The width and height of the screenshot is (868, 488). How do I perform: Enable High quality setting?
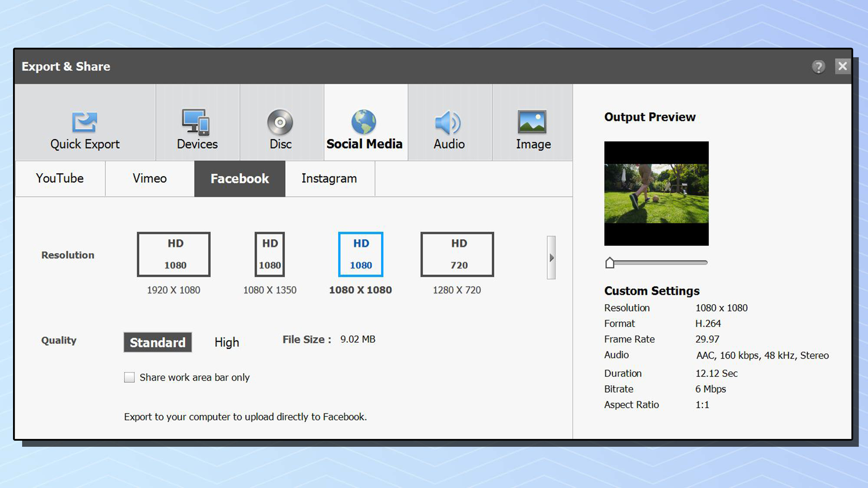(226, 342)
